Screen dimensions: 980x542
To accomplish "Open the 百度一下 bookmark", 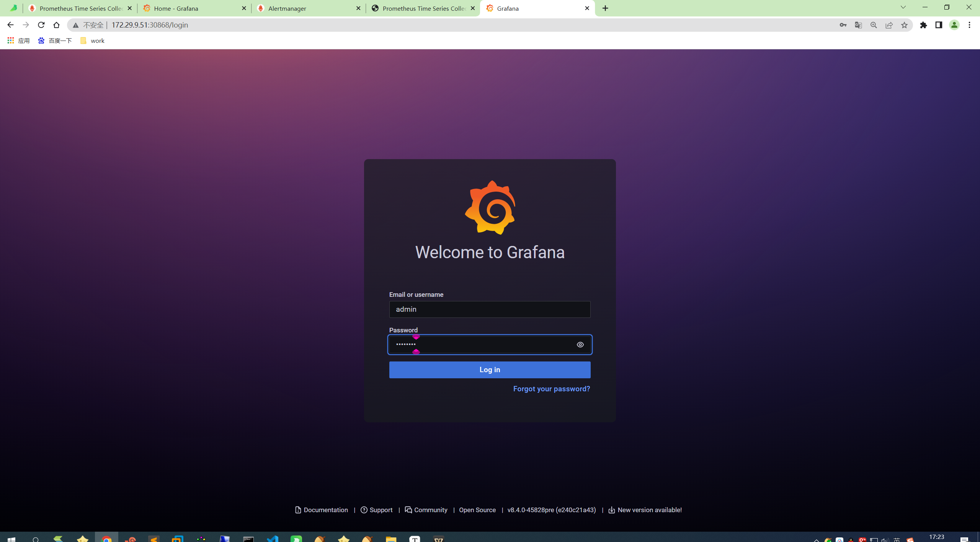I will pos(55,41).
